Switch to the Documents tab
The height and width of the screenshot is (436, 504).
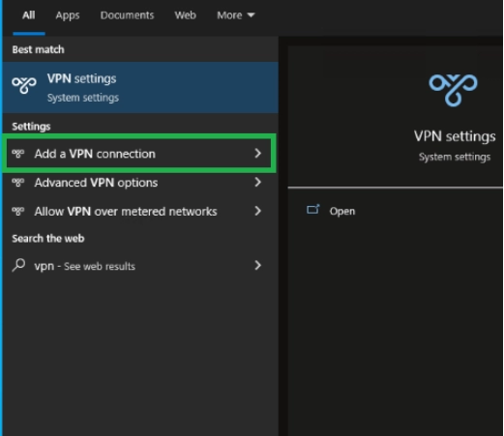(127, 15)
